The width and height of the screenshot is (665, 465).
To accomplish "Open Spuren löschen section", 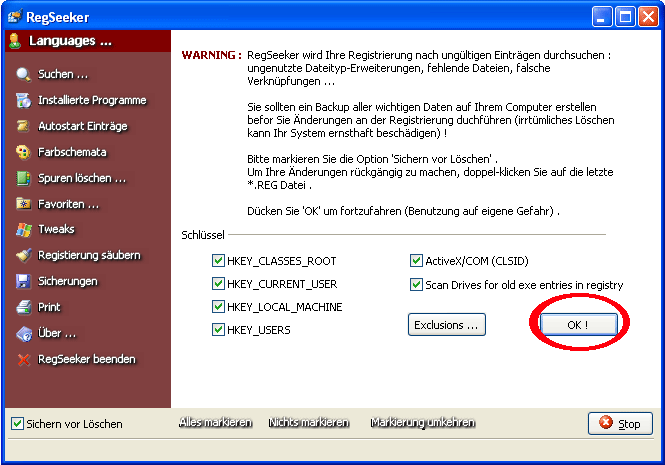I will pos(82,178).
